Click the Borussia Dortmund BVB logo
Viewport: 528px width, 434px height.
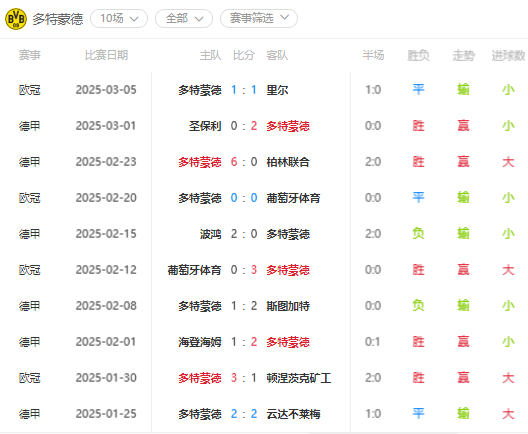(16, 19)
